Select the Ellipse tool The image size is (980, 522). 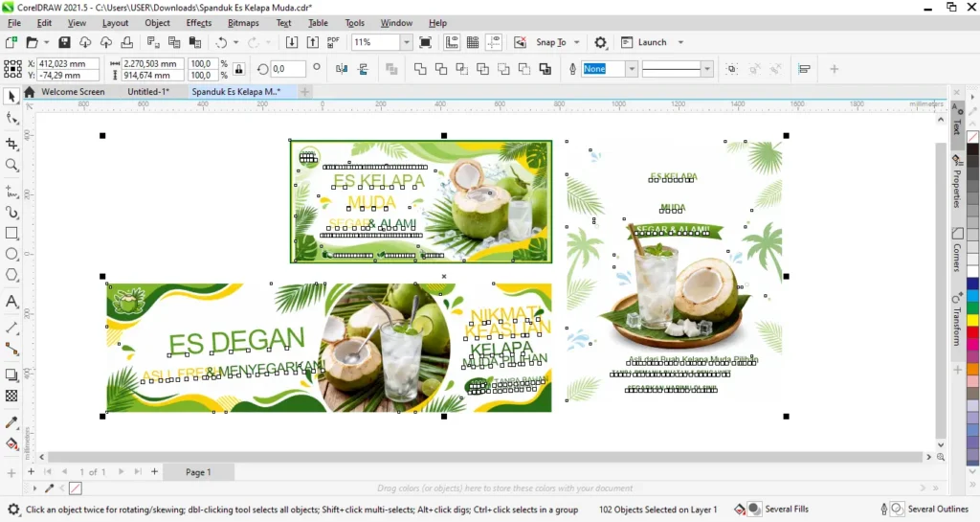click(11, 254)
